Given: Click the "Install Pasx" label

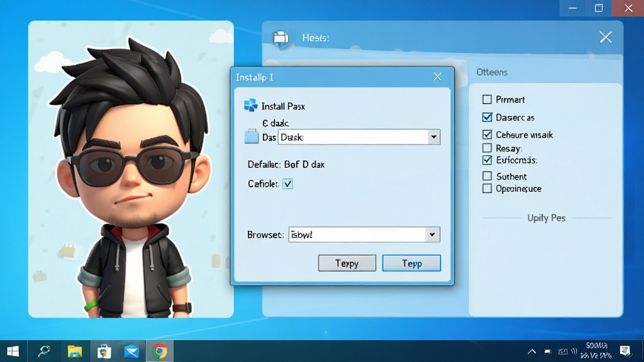Looking at the screenshot, I should [x=284, y=106].
